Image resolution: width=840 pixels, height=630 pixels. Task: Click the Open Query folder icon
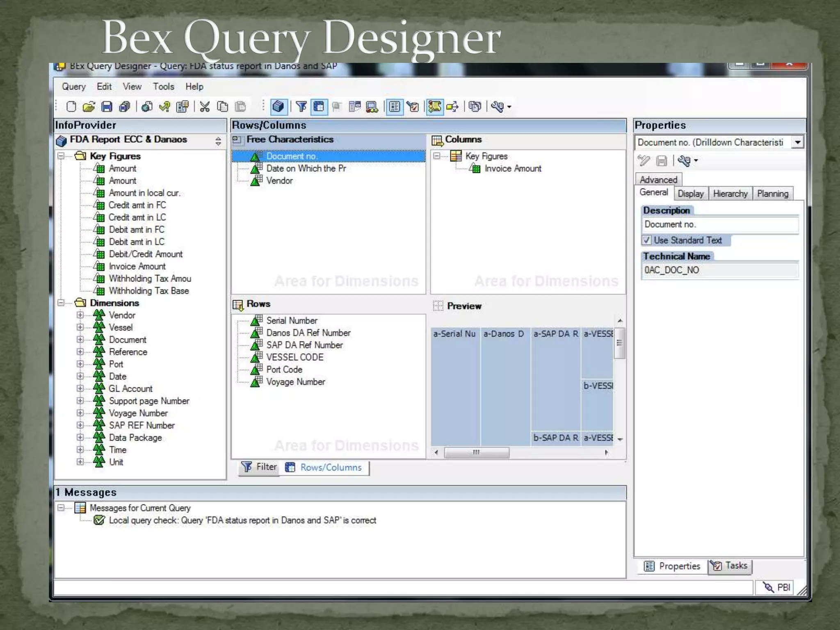click(89, 107)
